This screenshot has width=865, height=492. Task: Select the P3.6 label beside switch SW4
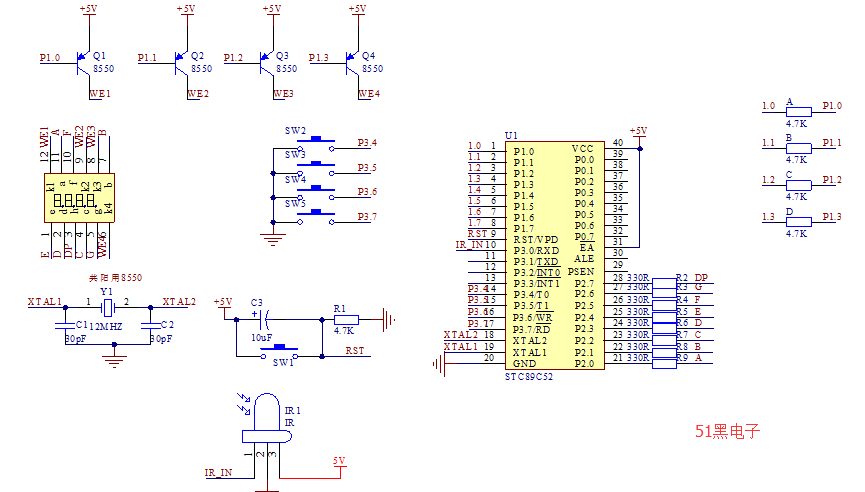click(367, 192)
